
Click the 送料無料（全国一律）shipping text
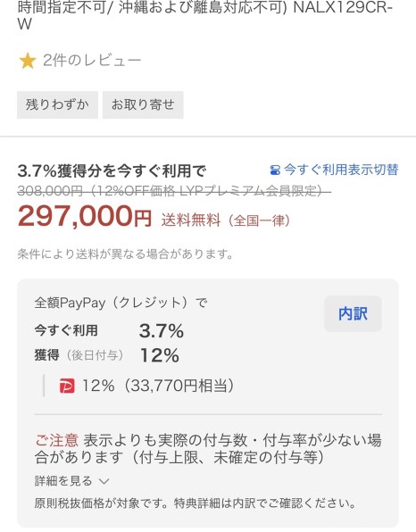point(226,220)
